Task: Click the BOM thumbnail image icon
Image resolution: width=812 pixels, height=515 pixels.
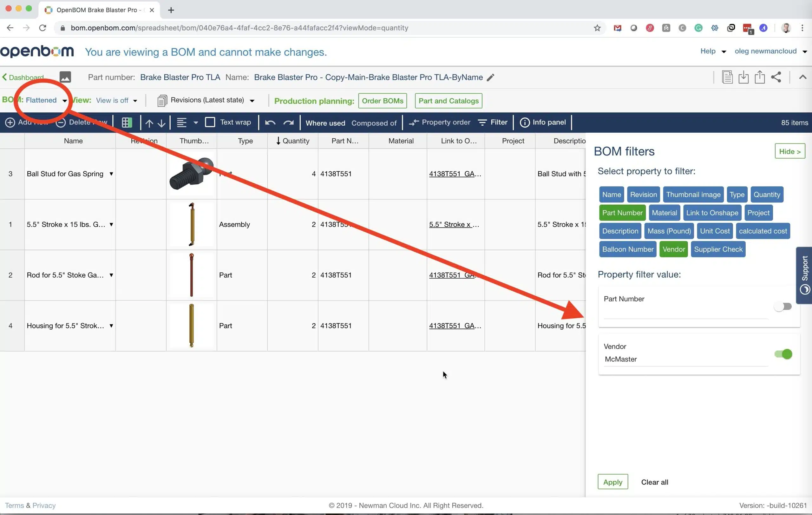Action: click(65, 77)
